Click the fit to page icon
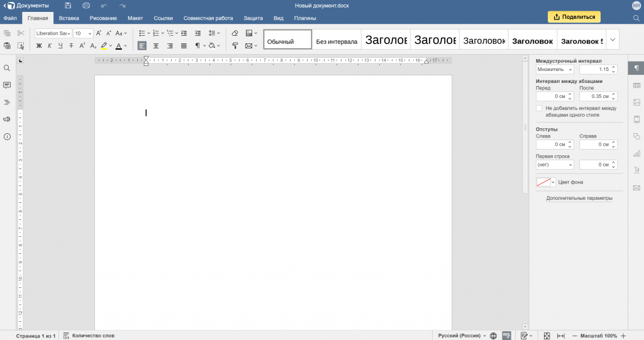Viewport: 644px width, 340px height. [547, 336]
